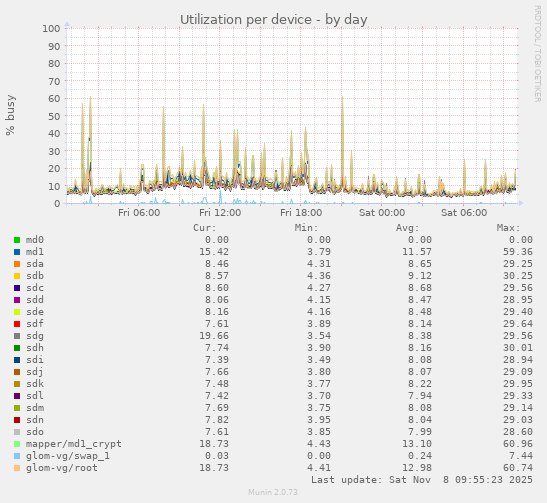Select the glom-vg/swap_1 label

pyautogui.click(x=68, y=456)
